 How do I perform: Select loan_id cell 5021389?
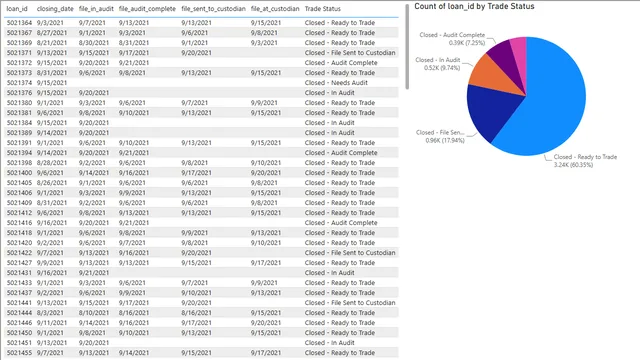point(19,133)
